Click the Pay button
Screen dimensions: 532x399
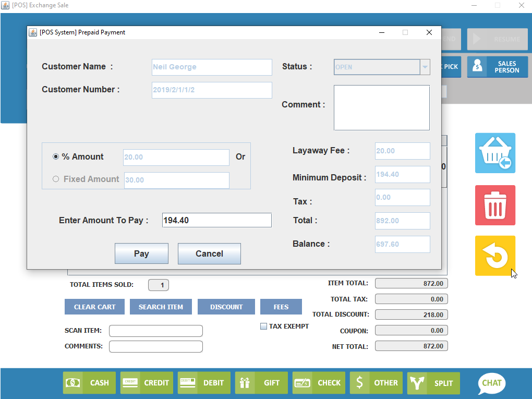[141, 253]
